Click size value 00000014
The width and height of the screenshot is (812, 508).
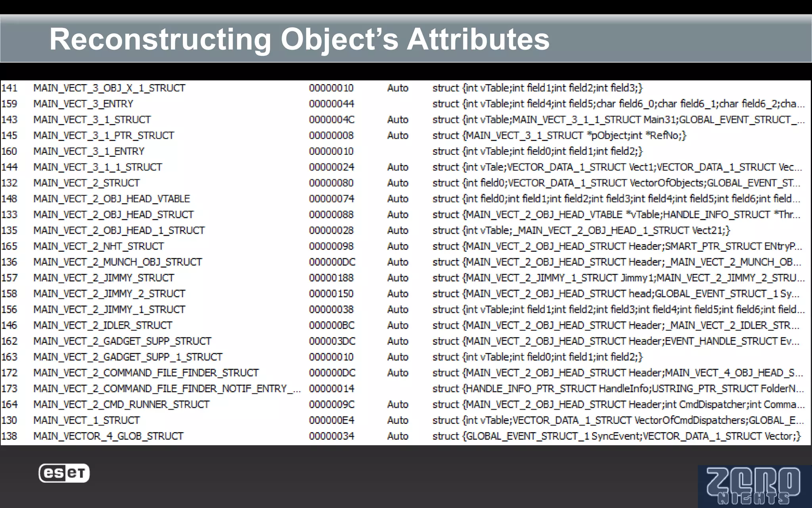(x=331, y=389)
